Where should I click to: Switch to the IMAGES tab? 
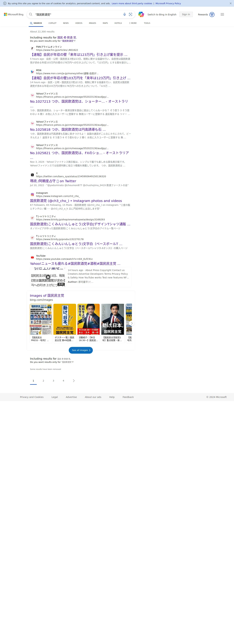coord(93,23)
